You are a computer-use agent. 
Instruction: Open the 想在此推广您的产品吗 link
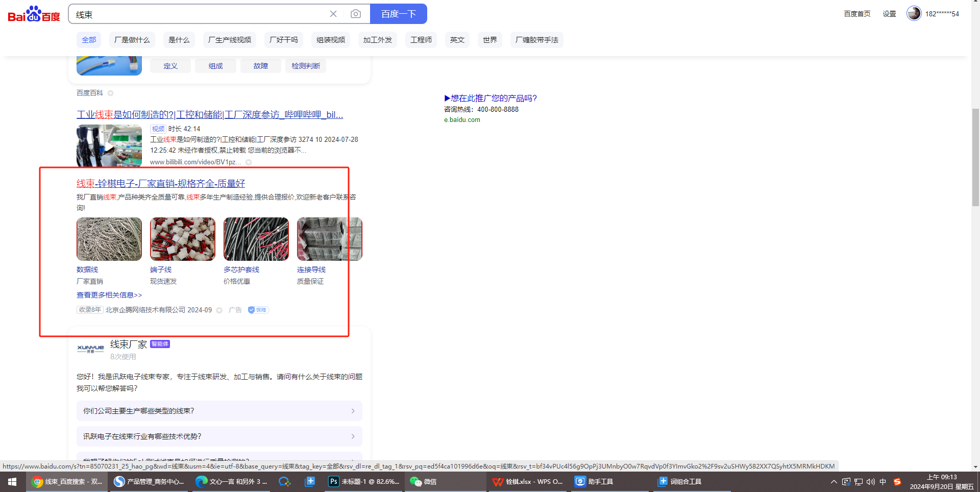[x=491, y=98]
